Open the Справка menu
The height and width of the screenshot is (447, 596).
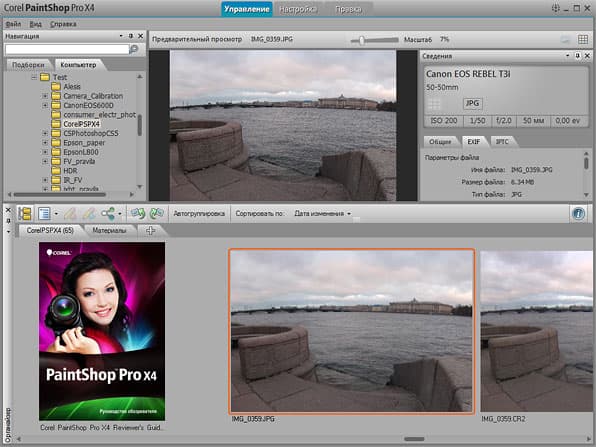[x=63, y=24]
